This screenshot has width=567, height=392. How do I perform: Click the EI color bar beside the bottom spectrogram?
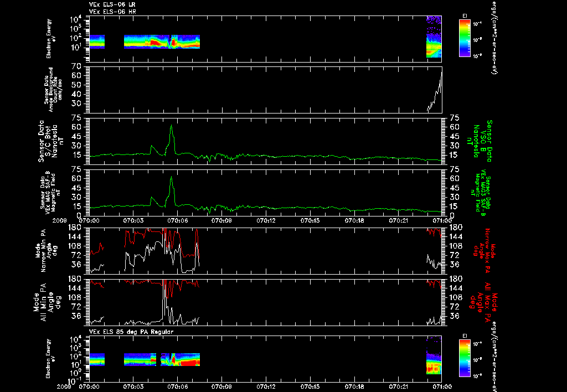pyautogui.click(x=465, y=358)
